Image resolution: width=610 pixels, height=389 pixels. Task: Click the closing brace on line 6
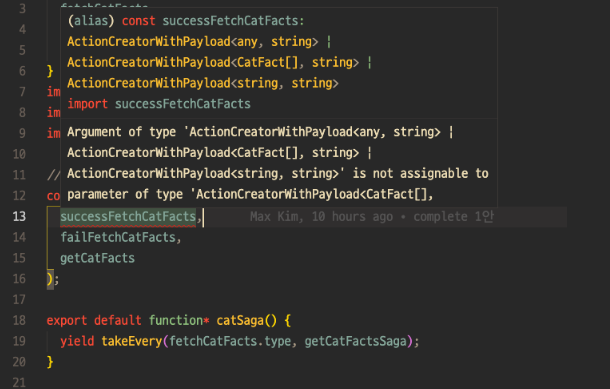click(50, 71)
